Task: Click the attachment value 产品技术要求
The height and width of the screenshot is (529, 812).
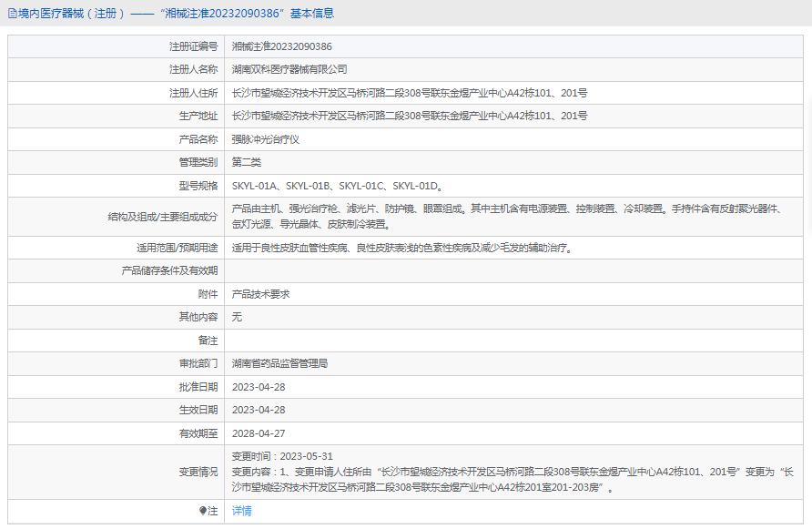Action: 260,294
